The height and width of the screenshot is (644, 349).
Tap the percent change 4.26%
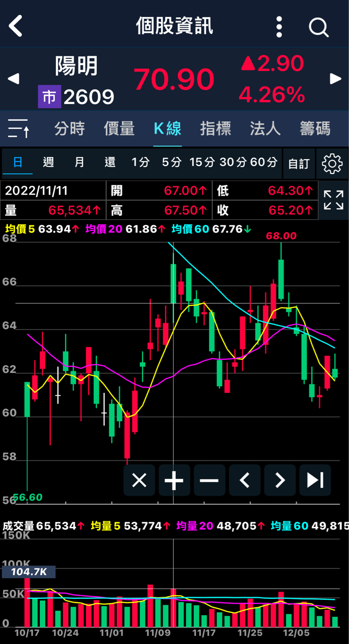pos(272,94)
